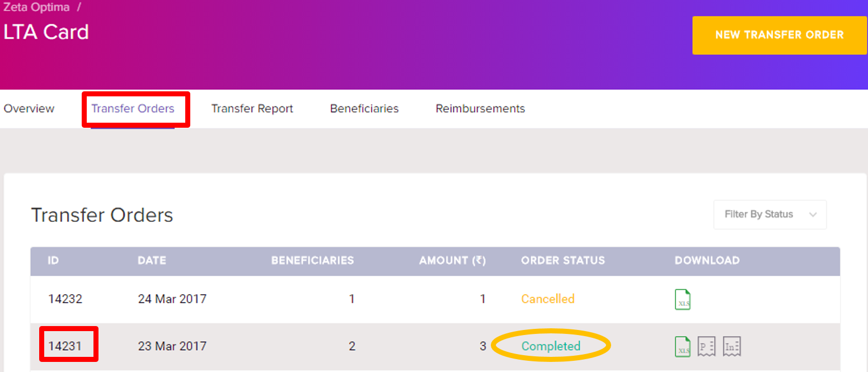Click the 'In' invoice icon for order 14231
The image size is (868, 372).
731,347
